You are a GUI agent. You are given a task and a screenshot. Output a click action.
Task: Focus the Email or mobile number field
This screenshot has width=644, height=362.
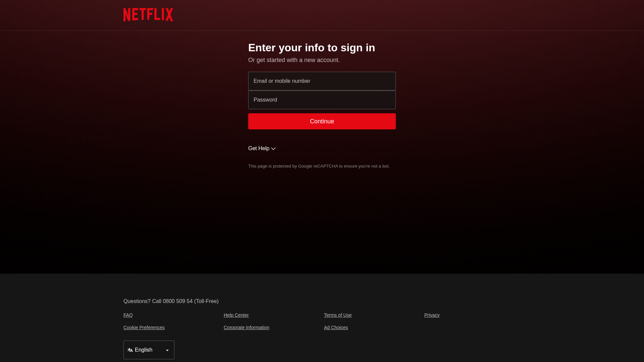[x=322, y=81]
